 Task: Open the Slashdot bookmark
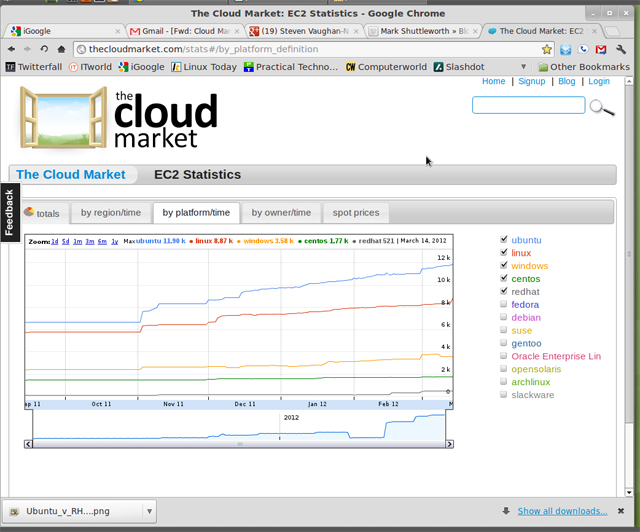459,67
